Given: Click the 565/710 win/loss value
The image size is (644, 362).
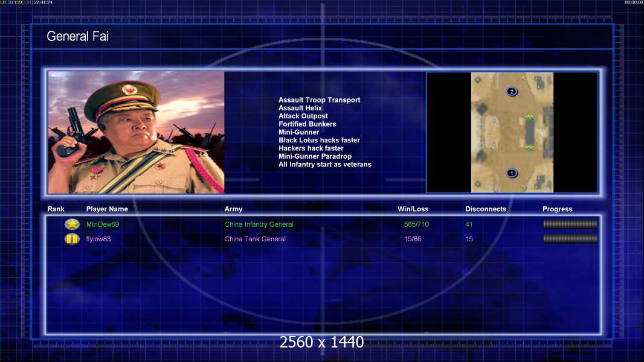Looking at the screenshot, I should tap(416, 224).
